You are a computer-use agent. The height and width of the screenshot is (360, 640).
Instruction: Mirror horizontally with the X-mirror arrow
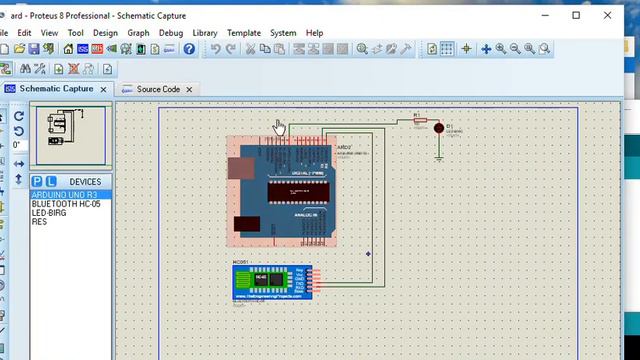click(19, 164)
